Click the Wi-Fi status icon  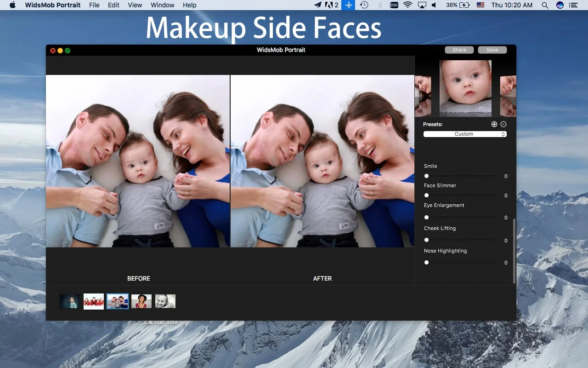click(x=407, y=5)
